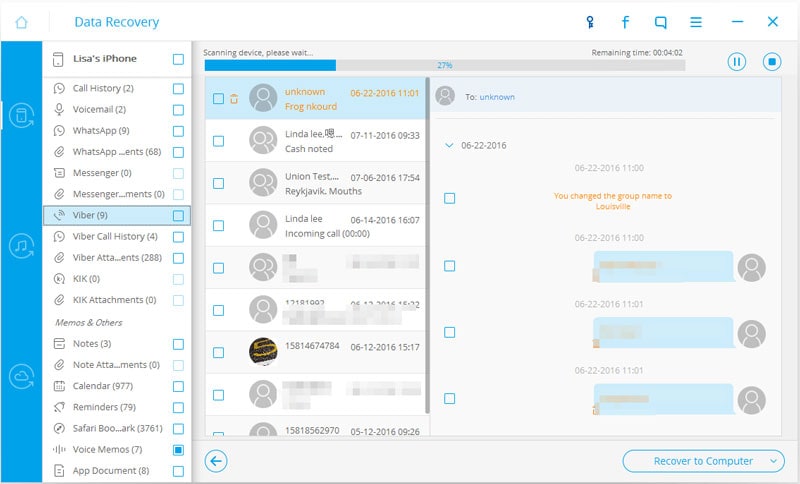Viewport: 800px width, 484px height.
Task: Check the Voicemail (2) checkbox
Action: pos(178,110)
